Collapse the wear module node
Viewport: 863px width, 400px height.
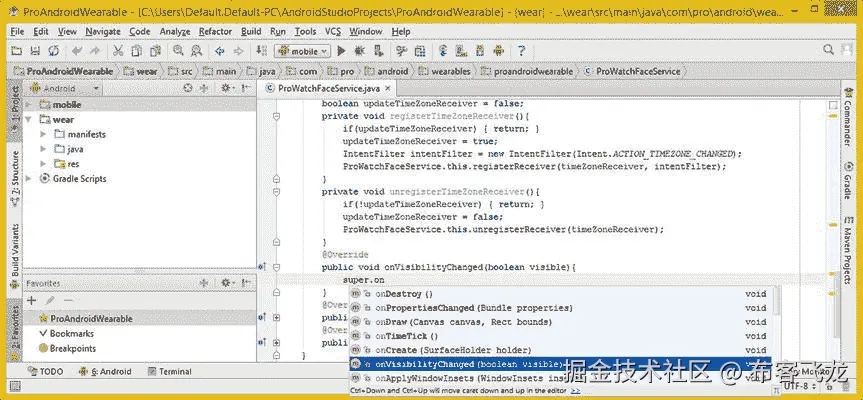[29, 119]
